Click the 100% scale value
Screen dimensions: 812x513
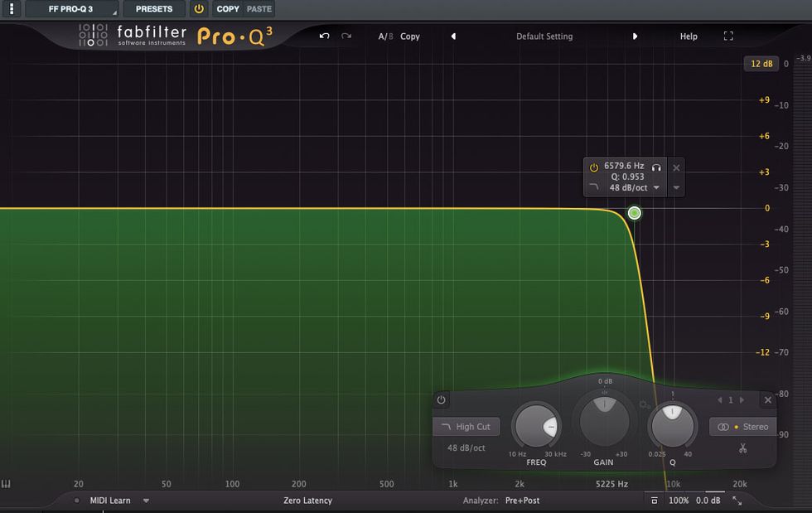(x=679, y=501)
